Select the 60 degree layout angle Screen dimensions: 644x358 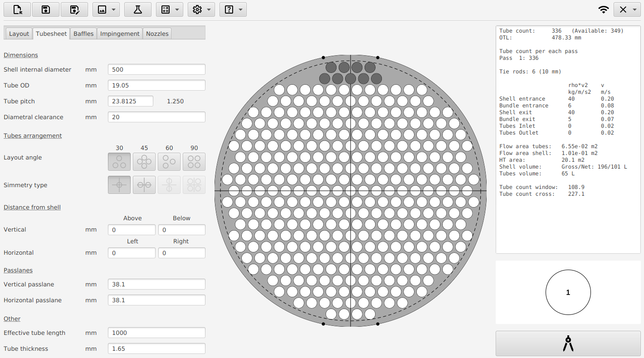pos(169,162)
